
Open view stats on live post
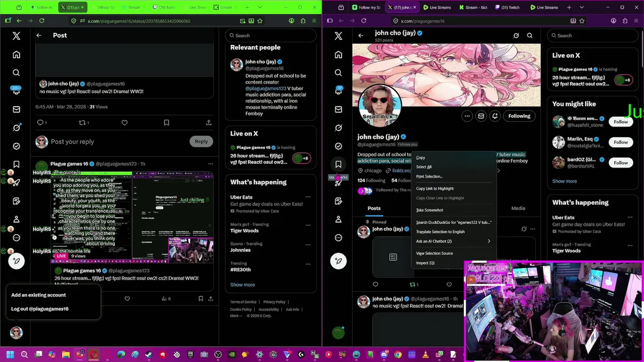(167, 299)
